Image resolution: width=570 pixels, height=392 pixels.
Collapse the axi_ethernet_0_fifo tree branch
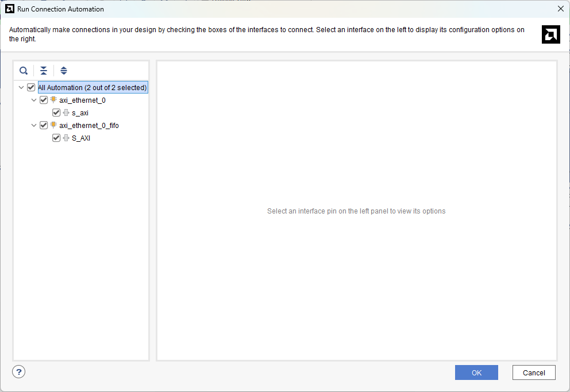34,125
